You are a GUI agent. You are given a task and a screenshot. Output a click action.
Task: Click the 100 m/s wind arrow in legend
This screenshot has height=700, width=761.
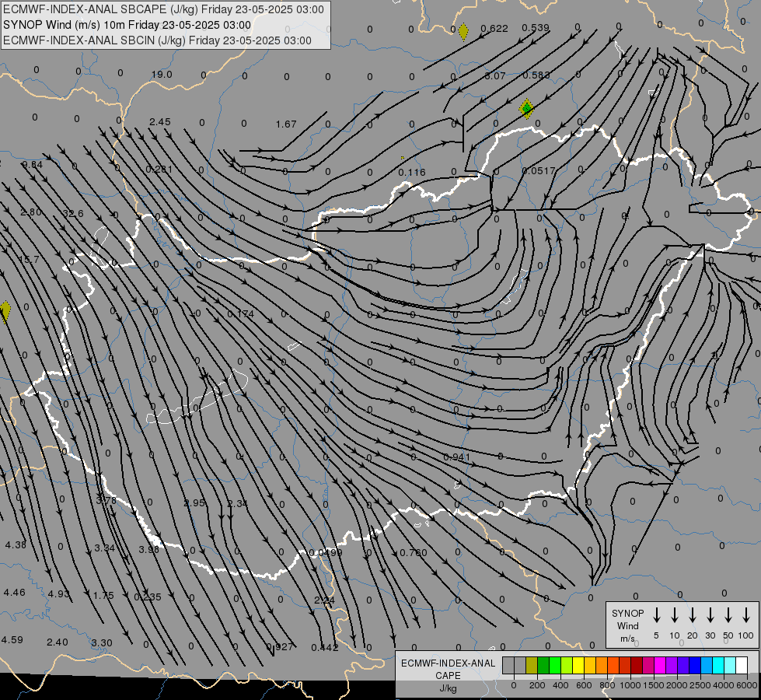pyautogui.click(x=746, y=615)
